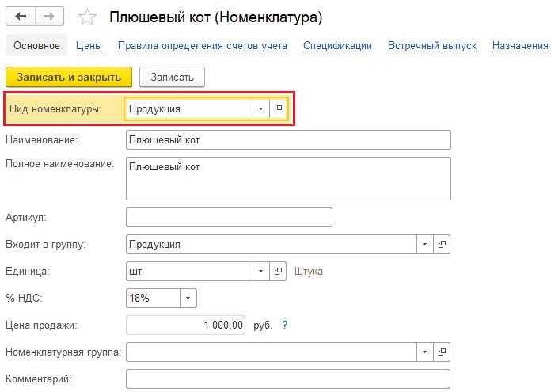551x392 pixels.
Task: Open the Номенклатурная группа item via its open icon
Action: coord(442,352)
